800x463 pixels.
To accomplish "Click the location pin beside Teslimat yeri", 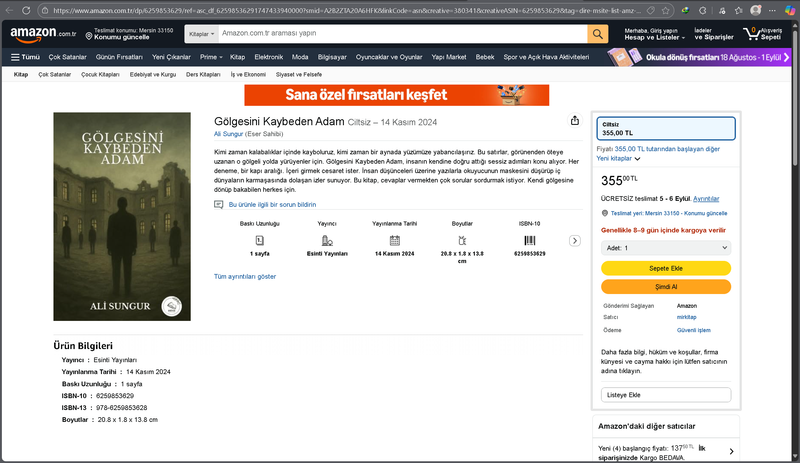I will (605, 213).
